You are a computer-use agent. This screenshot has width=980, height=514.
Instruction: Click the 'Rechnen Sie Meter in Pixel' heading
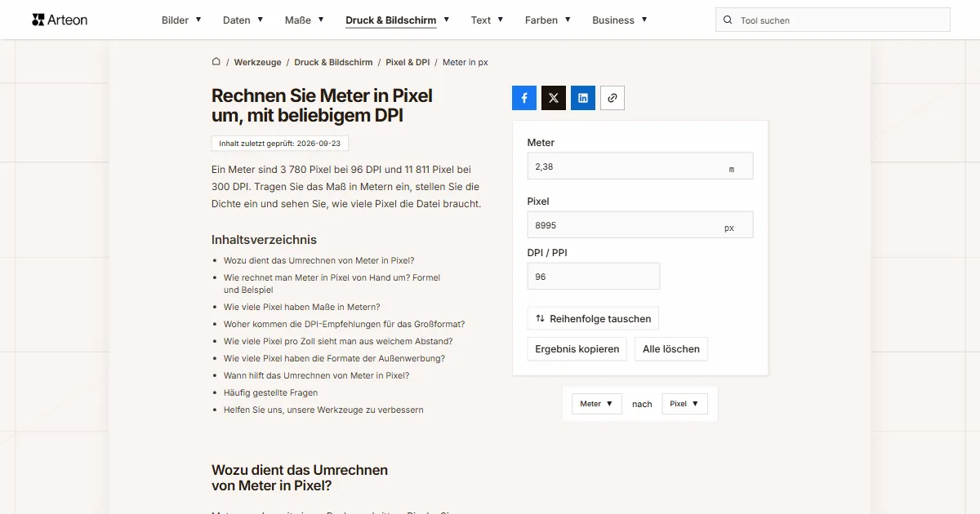[x=322, y=106]
